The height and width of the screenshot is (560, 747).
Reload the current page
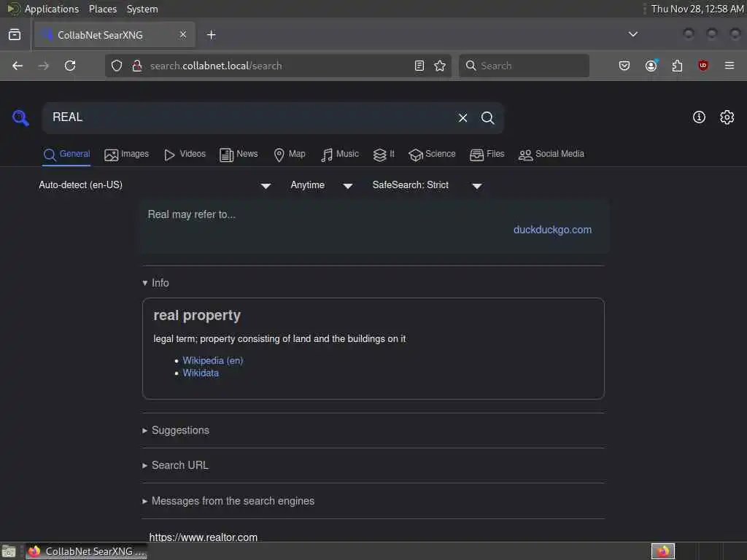click(x=70, y=66)
